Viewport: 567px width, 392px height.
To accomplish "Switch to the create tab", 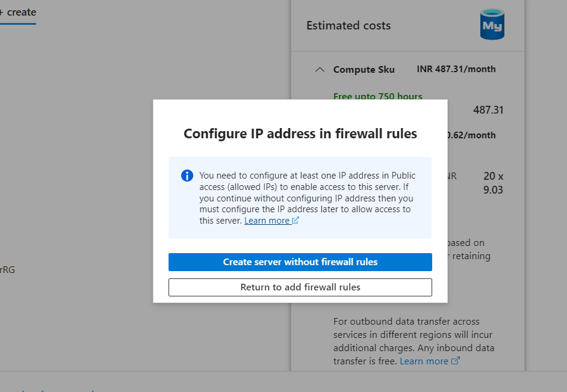I will point(18,13).
